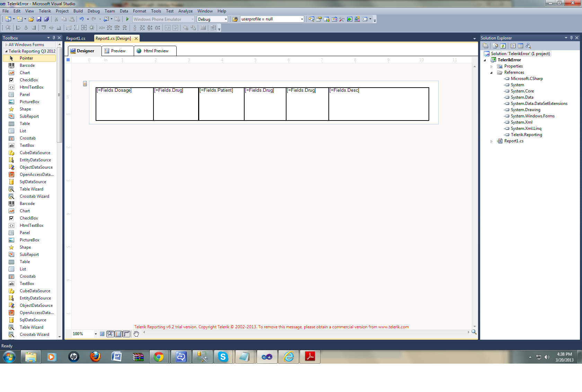582x392 pixels.
Task: Click the Undo arrow icon
Action: tap(82, 19)
